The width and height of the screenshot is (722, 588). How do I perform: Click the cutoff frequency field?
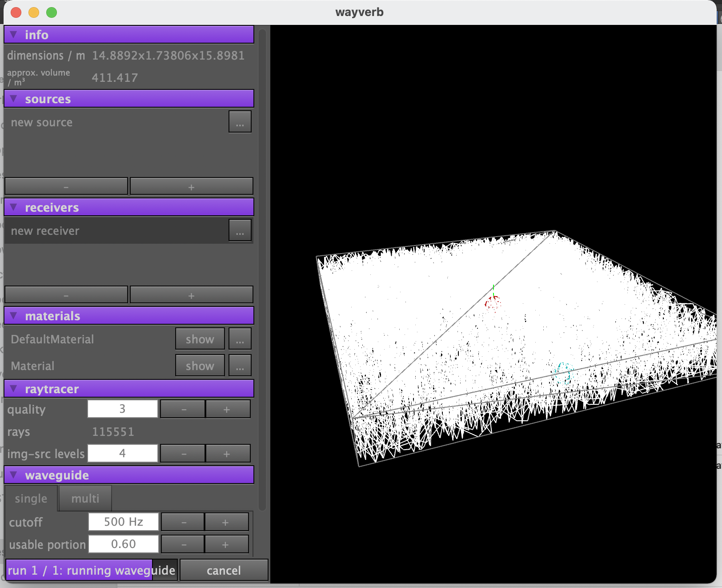[x=123, y=522]
